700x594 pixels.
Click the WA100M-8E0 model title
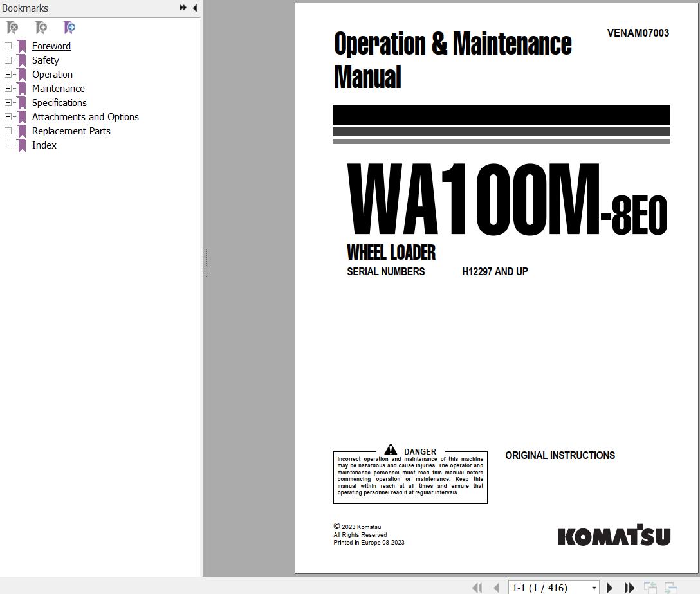click(507, 199)
